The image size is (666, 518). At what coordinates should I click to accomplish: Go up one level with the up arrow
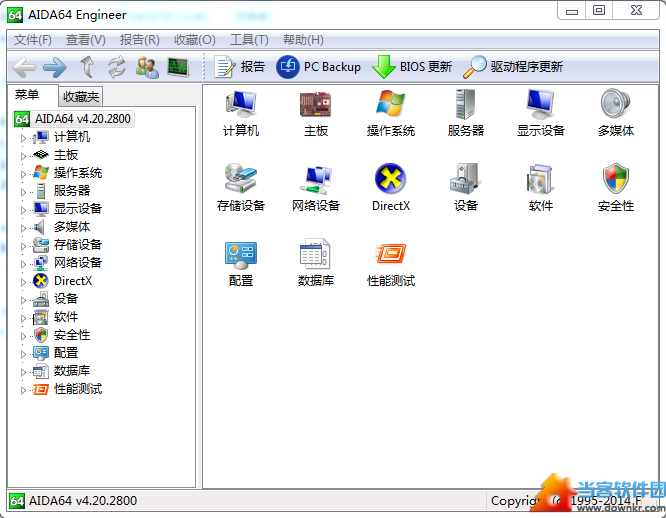(87, 67)
